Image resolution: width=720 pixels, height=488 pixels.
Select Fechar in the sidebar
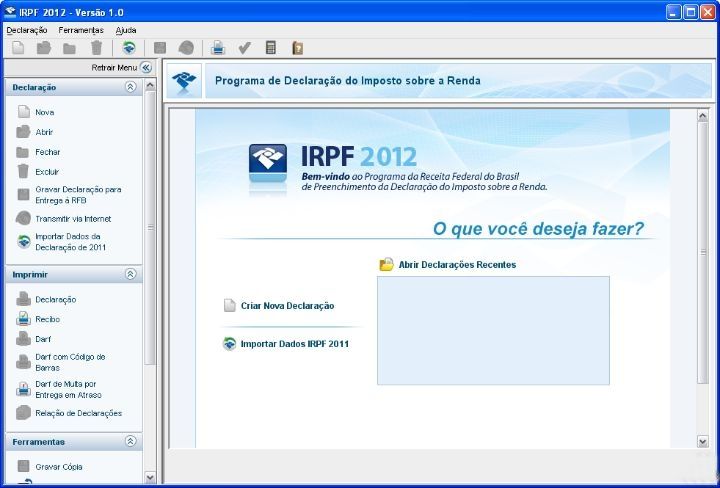pos(38,152)
